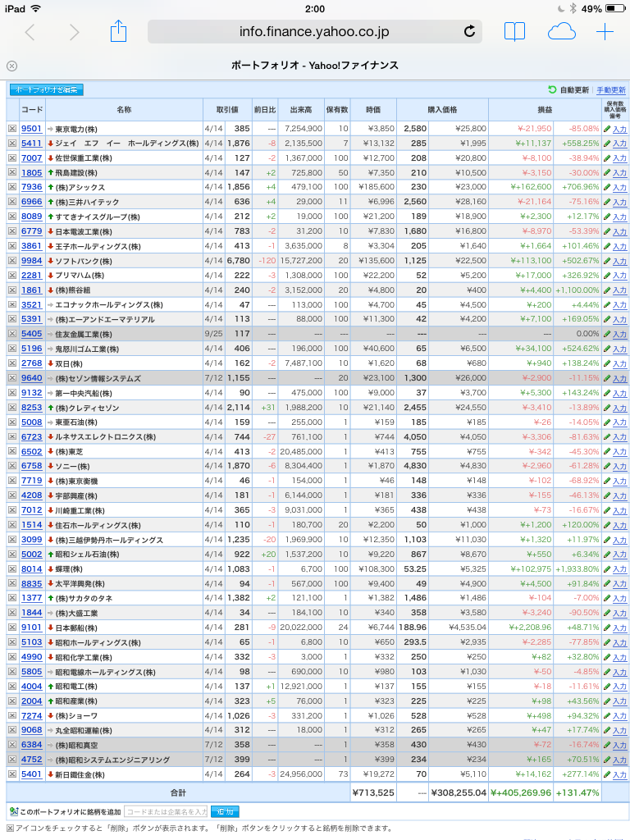
Task: Click 三越伊勢丹ホールディングス name
Action: coord(109,540)
